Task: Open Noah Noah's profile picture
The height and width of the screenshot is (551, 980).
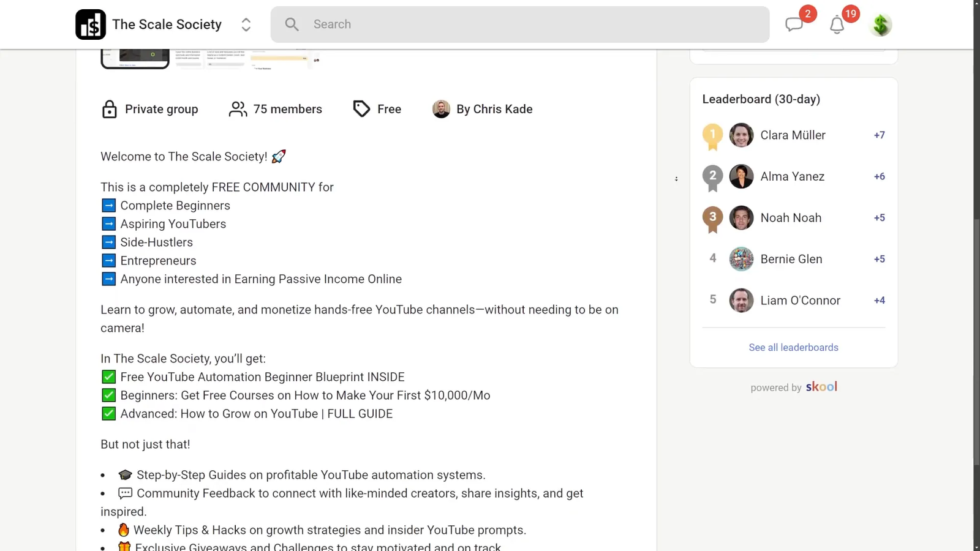Action: click(x=741, y=217)
